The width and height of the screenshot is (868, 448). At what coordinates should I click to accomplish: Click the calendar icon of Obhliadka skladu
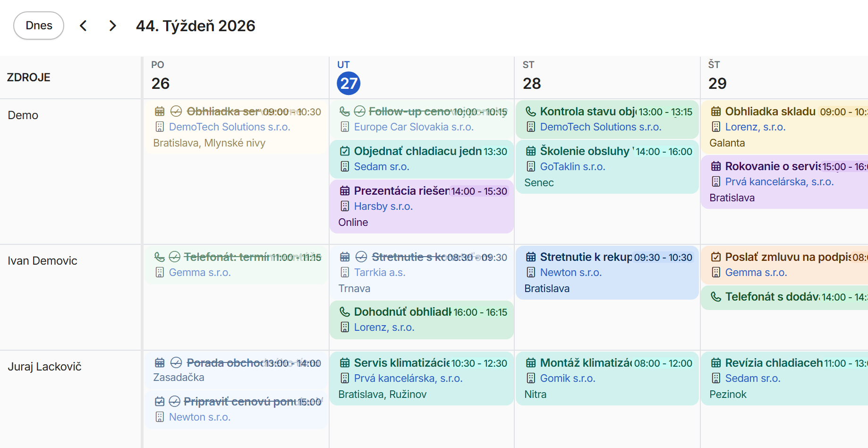click(716, 112)
